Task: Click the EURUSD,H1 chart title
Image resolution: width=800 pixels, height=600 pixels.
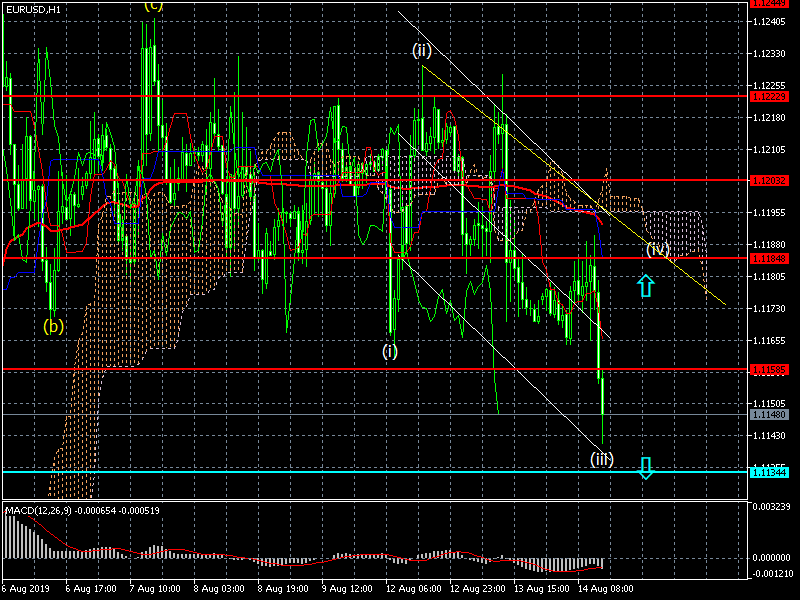Action: click(x=32, y=9)
